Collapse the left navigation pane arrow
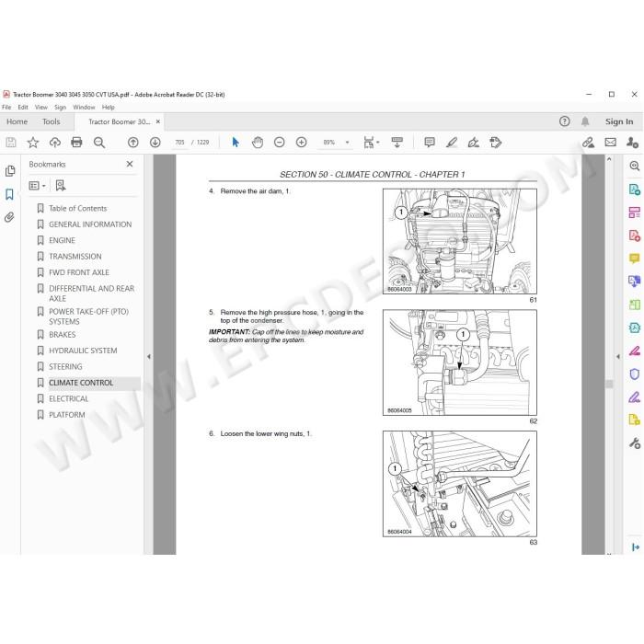The image size is (644, 644). (149, 357)
